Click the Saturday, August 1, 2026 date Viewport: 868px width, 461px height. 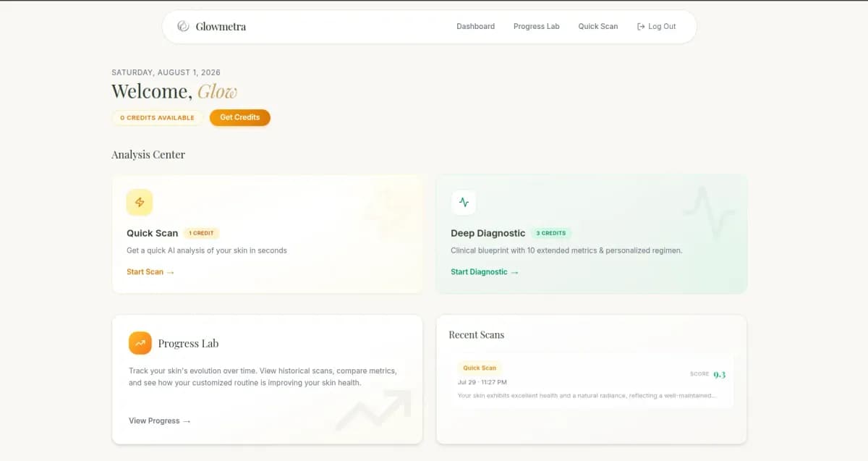click(x=166, y=72)
